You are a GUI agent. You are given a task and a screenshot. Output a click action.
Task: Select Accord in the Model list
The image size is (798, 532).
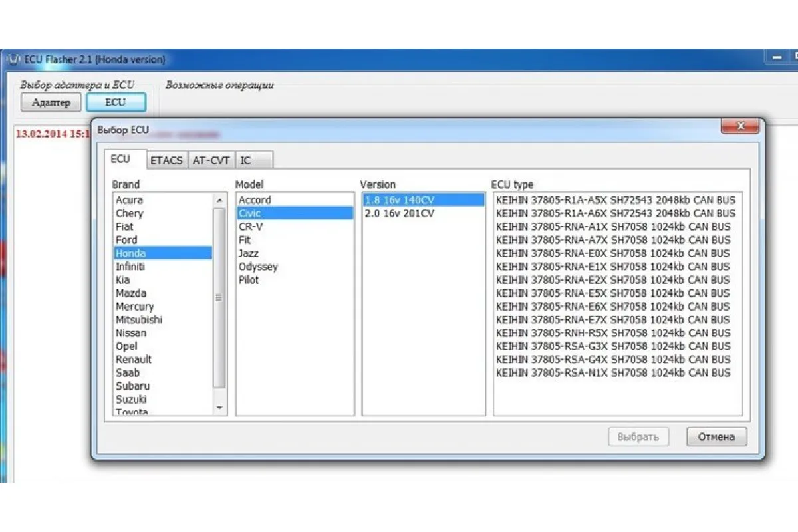[x=255, y=200]
